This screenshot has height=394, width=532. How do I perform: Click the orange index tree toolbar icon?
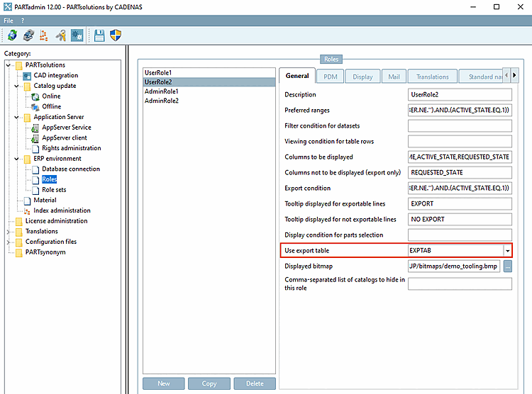click(44, 35)
